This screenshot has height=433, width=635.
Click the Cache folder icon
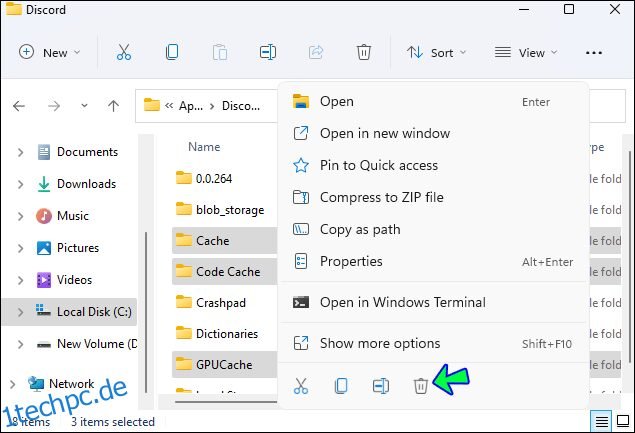pos(183,240)
